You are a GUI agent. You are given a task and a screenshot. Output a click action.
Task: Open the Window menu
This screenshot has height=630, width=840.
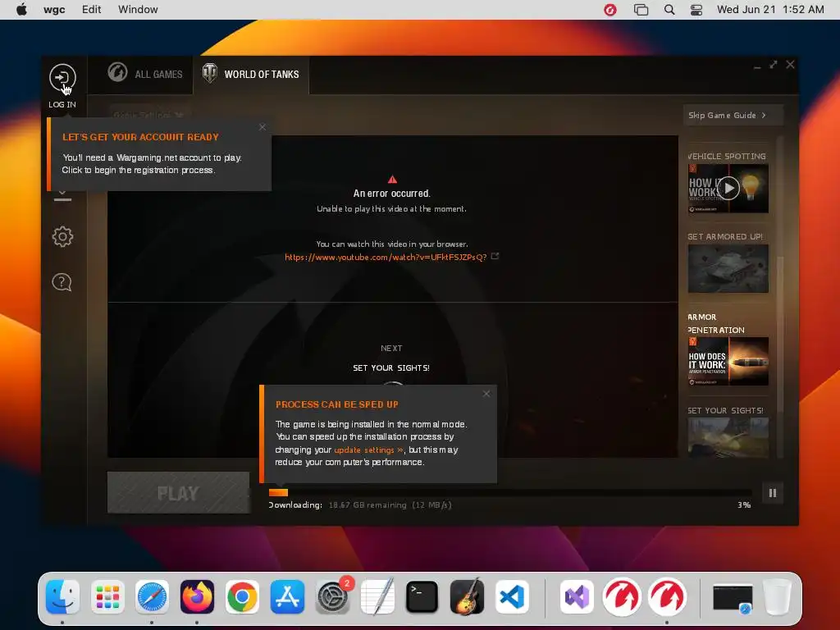pyautogui.click(x=138, y=10)
